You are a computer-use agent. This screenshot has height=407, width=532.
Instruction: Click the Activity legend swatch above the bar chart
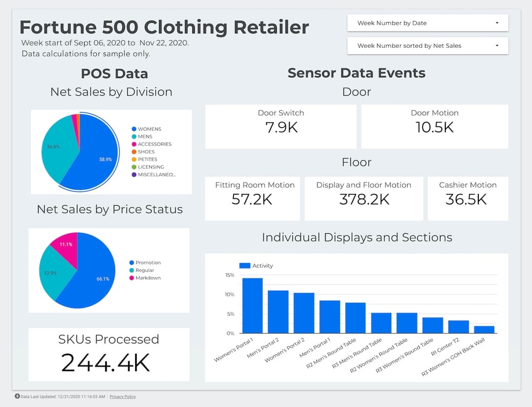pyautogui.click(x=244, y=265)
